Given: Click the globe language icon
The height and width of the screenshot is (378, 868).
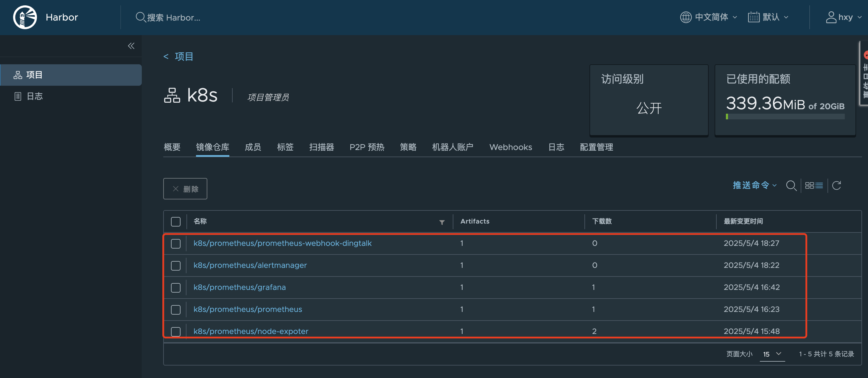Looking at the screenshot, I should (685, 17).
